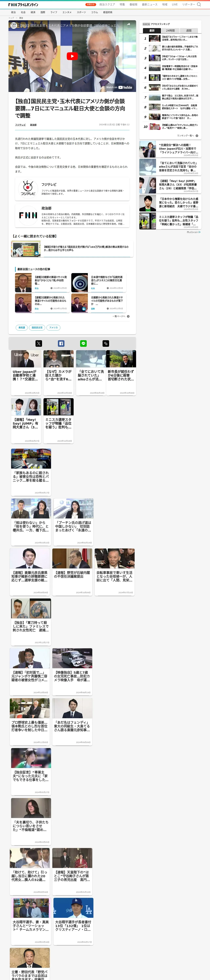Go to スポーツ category in sub-navigation
This screenshot has width=210, height=980.
click(x=81, y=12)
